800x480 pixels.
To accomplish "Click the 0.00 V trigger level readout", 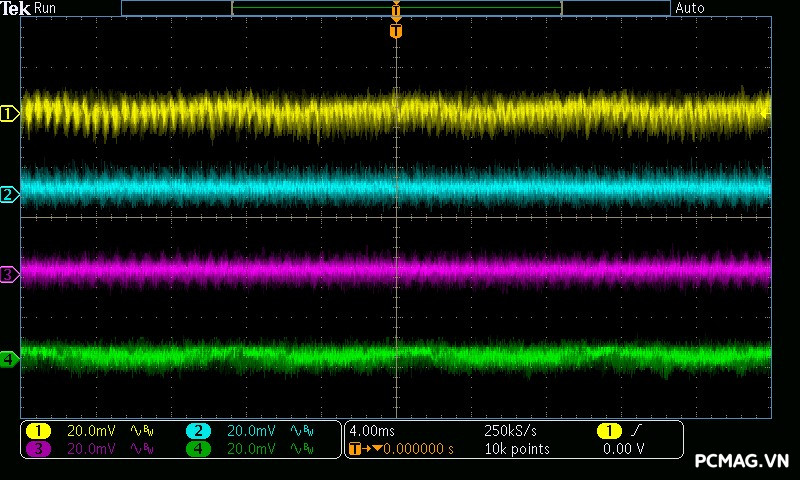I will [x=624, y=449].
